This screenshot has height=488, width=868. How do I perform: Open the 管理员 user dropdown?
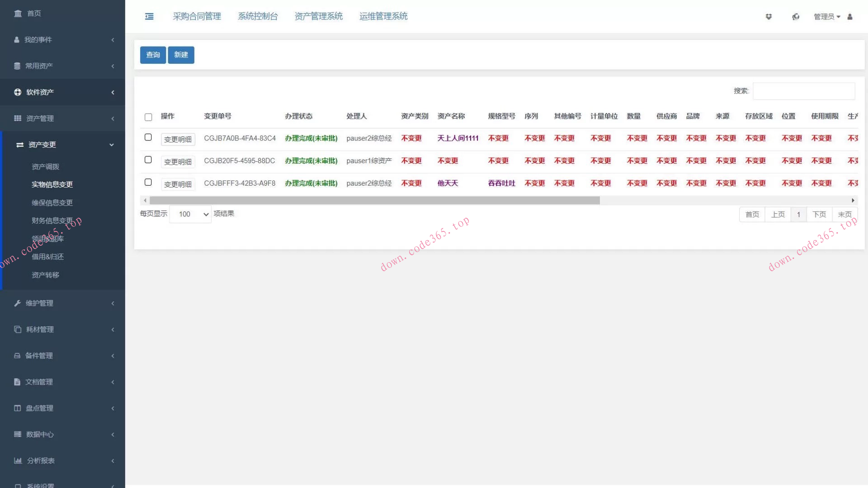click(x=826, y=17)
